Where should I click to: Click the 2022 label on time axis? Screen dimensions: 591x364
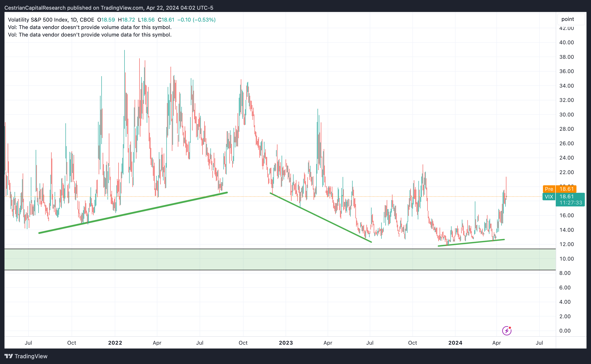coord(115,343)
